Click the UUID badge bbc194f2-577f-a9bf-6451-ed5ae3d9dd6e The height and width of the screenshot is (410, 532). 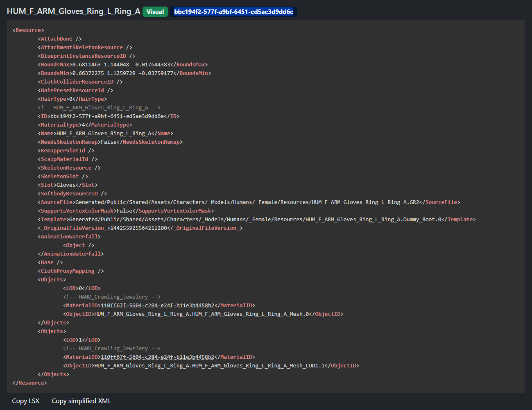click(x=233, y=11)
